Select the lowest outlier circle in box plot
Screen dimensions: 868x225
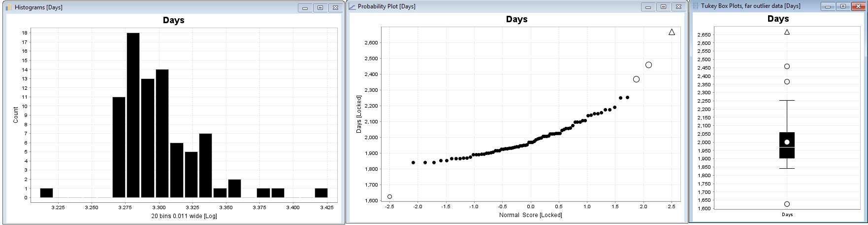pos(787,204)
